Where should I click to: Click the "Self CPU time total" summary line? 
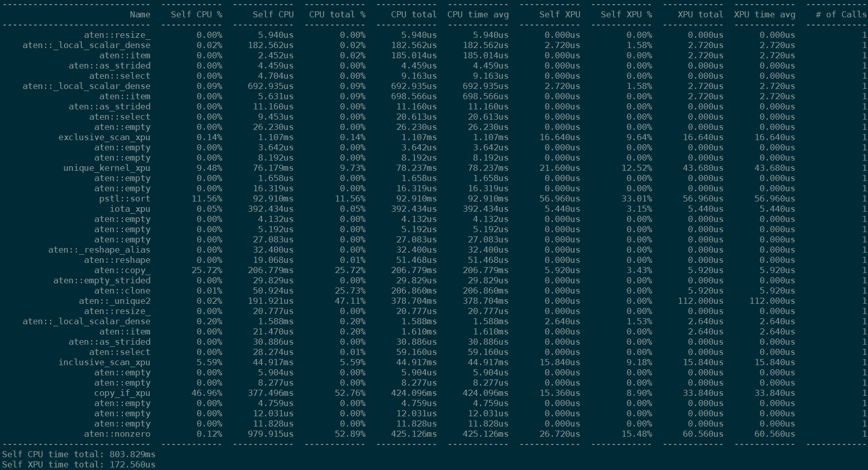tap(79, 454)
